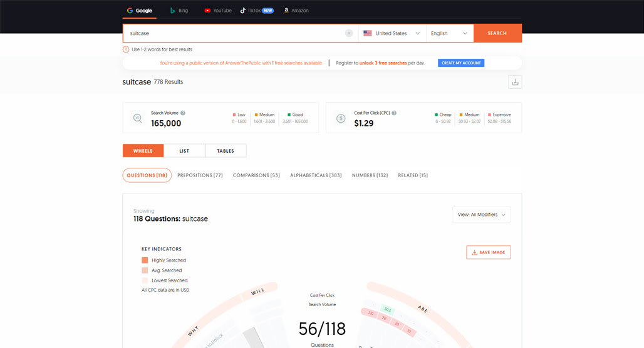Viewport: 644px width, 348px height.
Task: Switch to LIST view
Action: (x=184, y=151)
